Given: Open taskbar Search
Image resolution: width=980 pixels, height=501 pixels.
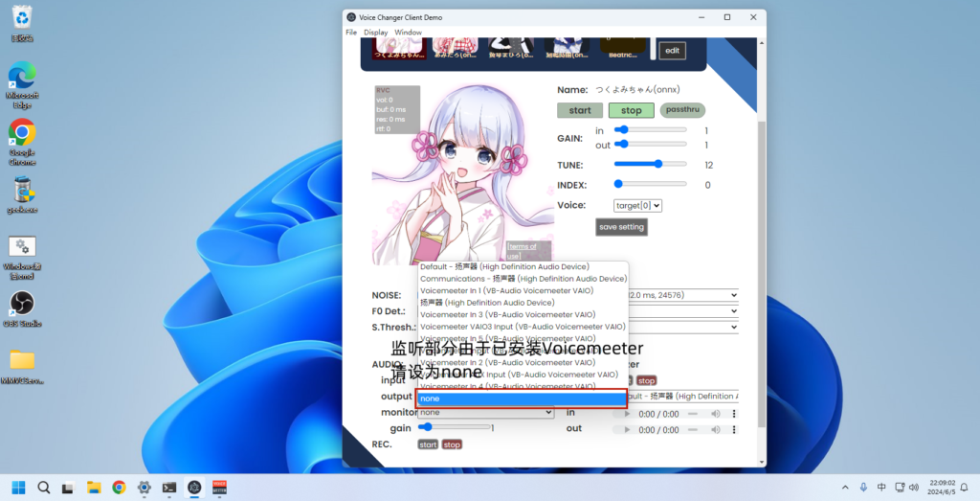Looking at the screenshot, I should click(44, 488).
